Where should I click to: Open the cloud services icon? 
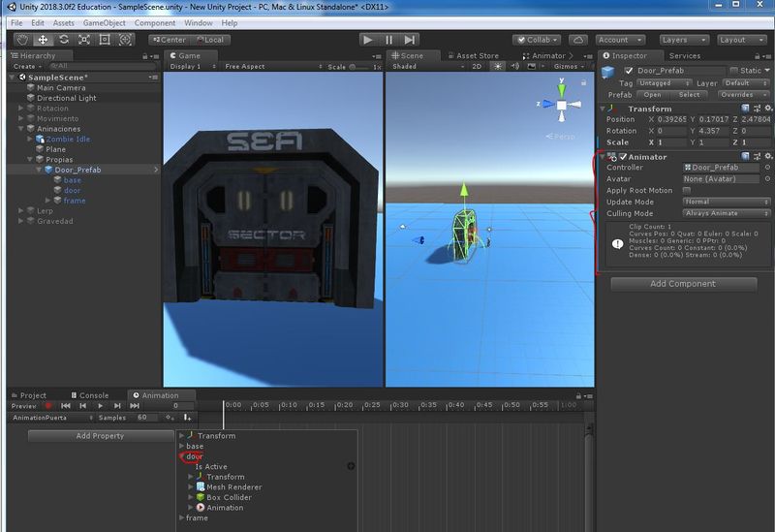578,40
